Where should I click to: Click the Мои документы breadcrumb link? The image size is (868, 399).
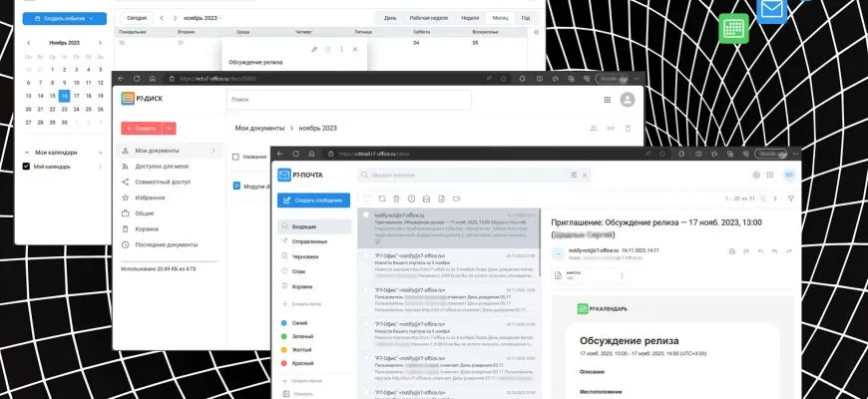[259, 128]
